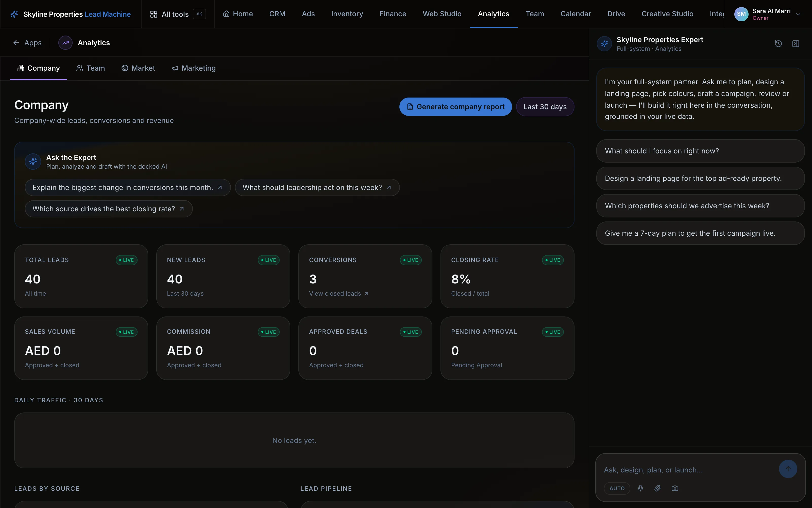Open the Marketing analytics tab
The image size is (812, 508).
click(x=194, y=68)
